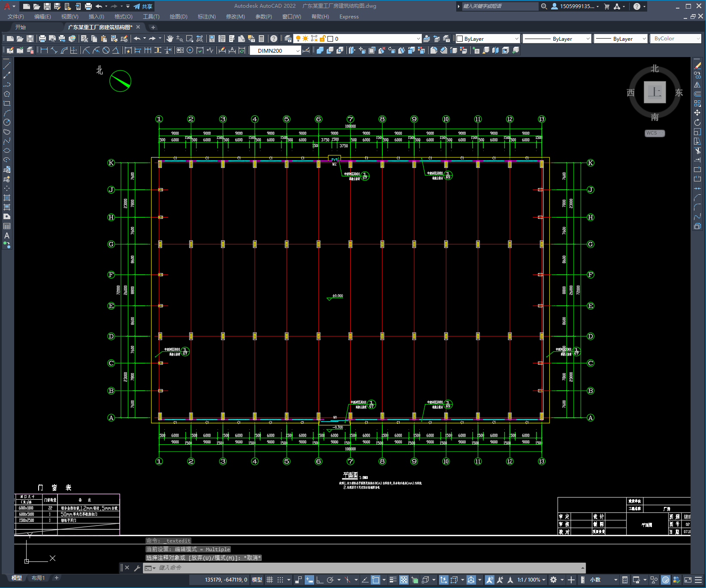Select the Table tool in draw toolbar
Image resolution: width=706 pixels, height=588 pixels.
[x=7, y=226]
